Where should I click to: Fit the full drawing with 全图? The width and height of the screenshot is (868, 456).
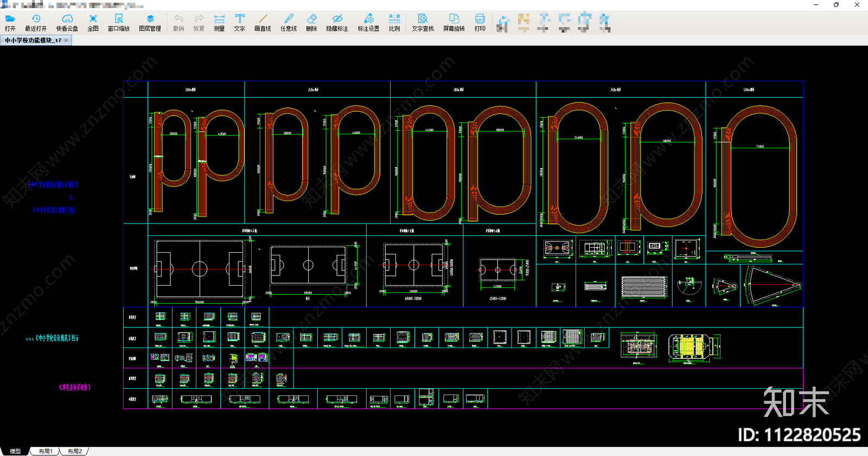(x=93, y=23)
